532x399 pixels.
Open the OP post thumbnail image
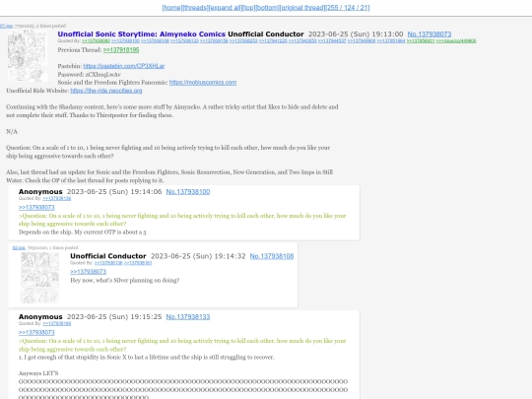point(28,56)
